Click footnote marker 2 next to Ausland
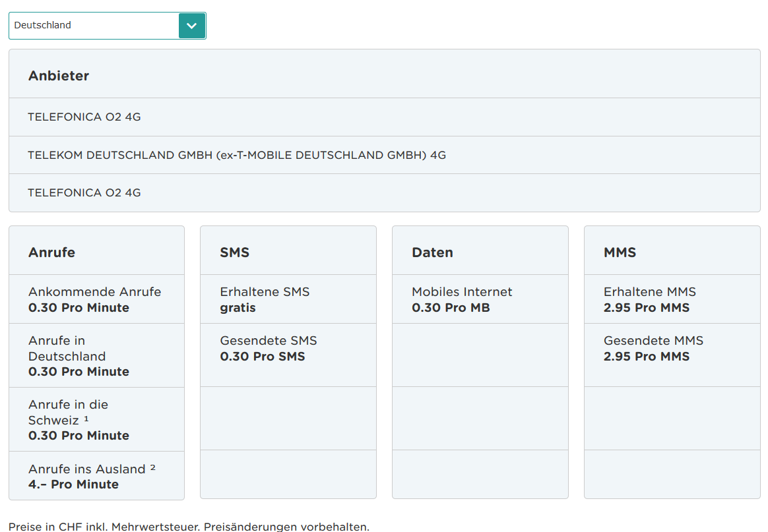The image size is (768, 532). click(152, 468)
